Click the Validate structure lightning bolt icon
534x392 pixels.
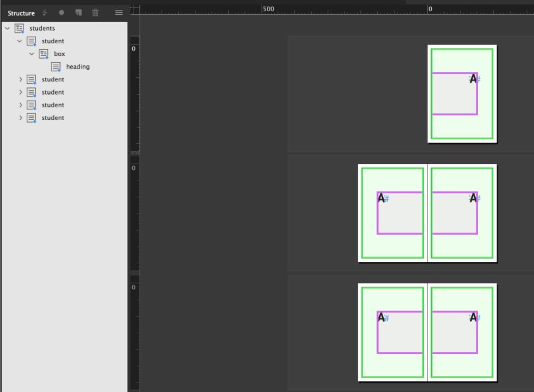tap(43, 13)
